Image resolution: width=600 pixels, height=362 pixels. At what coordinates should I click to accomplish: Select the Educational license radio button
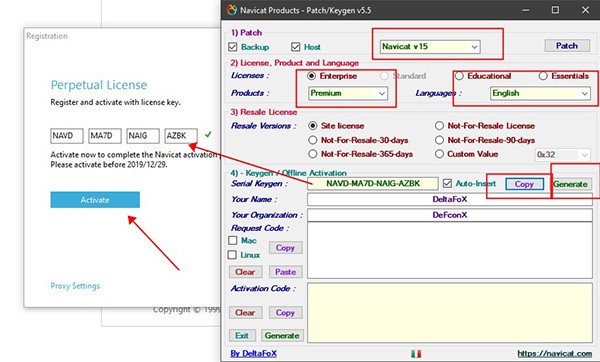pyautogui.click(x=459, y=76)
